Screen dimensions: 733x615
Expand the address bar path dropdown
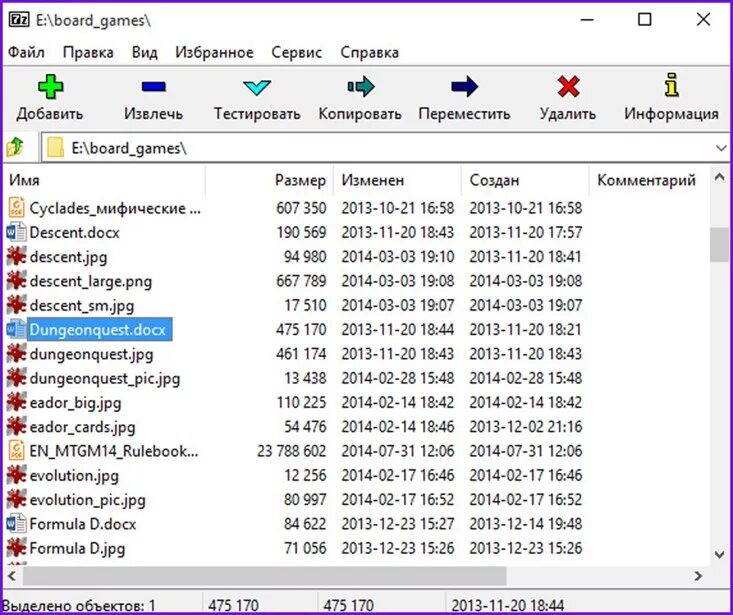721,148
